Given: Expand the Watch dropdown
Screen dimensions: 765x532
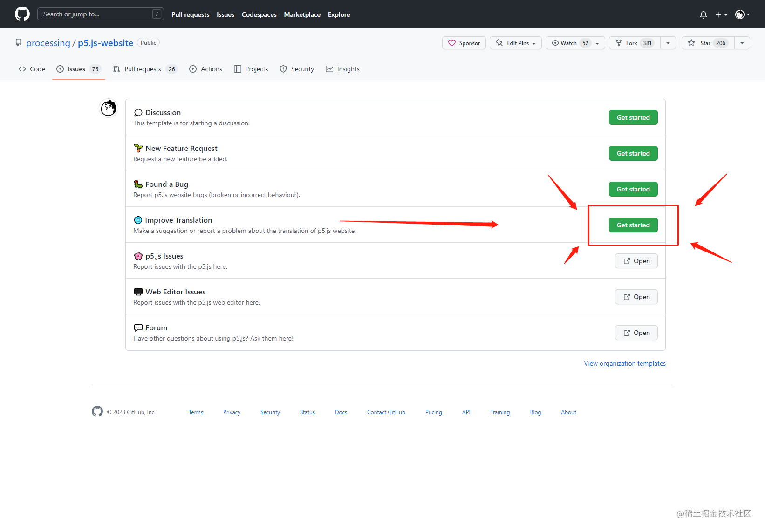Looking at the screenshot, I should pos(575,43).
